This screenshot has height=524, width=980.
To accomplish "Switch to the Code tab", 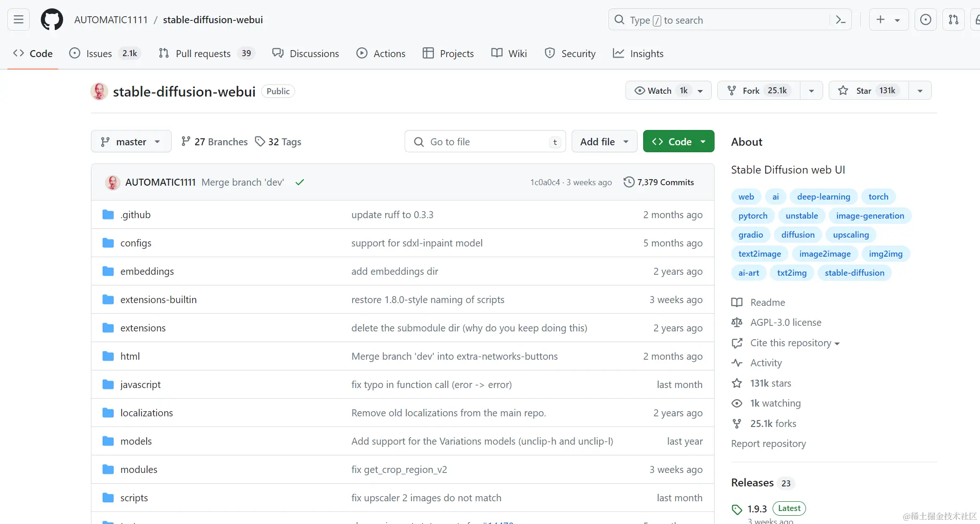I will (x=33, y=53).
